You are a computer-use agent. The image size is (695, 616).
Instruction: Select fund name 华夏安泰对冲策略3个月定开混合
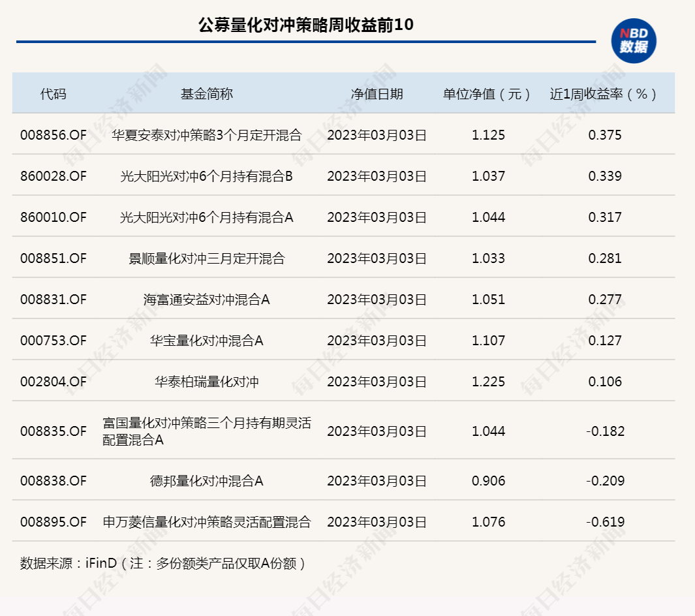click(x=207, y=134)
